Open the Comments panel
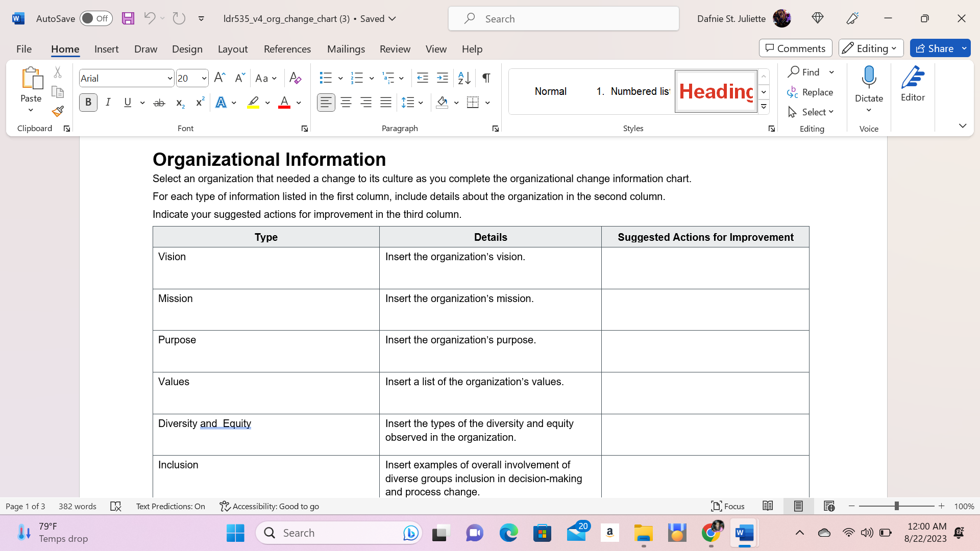The width and height of the screenshot is (980, 551). click(x=795, y=48)
